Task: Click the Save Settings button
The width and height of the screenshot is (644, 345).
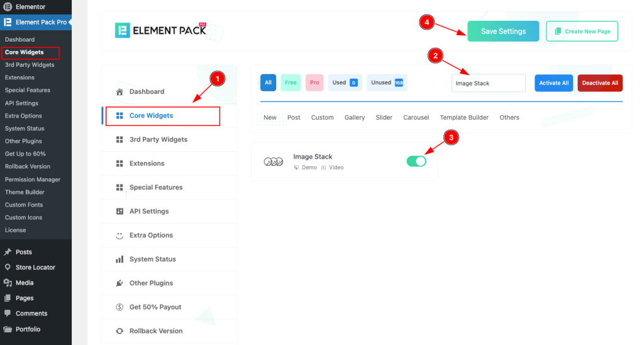Action: pos(503,31)
